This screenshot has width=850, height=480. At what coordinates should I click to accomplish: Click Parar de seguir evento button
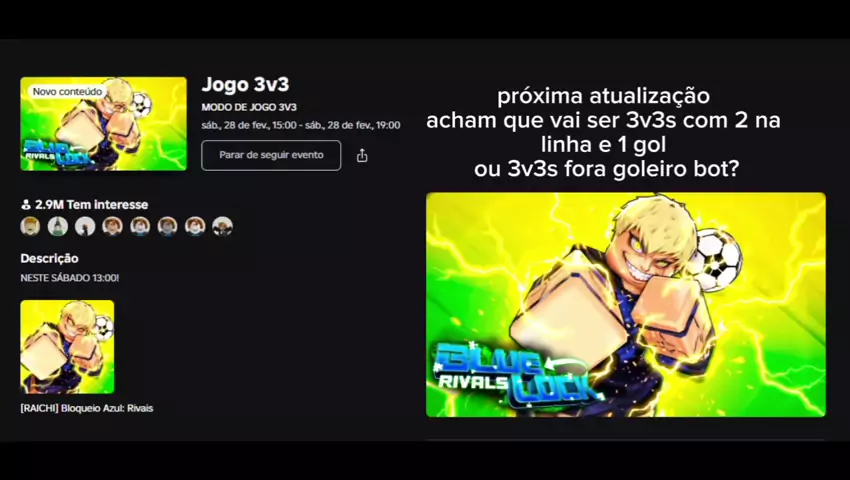click(271, 156)
